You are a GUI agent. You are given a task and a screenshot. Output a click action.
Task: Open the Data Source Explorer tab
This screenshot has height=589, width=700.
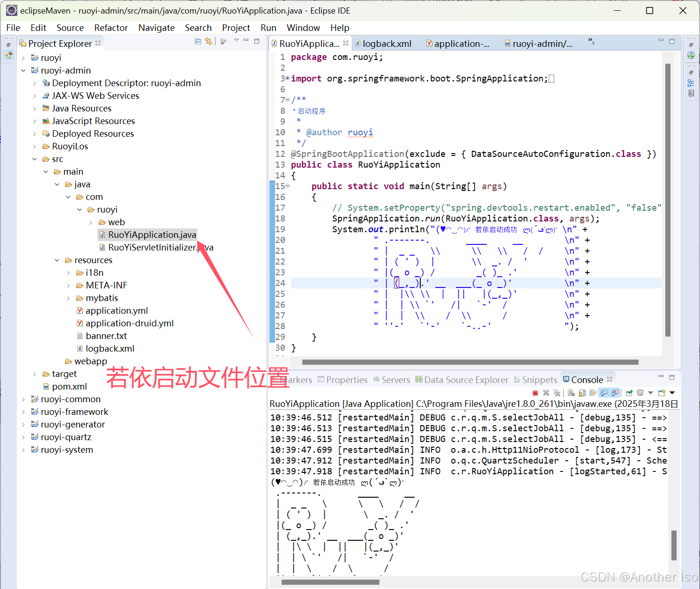[x=462, y=380]
